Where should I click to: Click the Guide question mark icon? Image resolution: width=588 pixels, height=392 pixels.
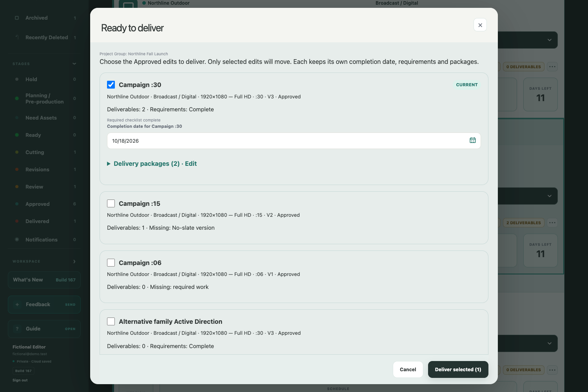coord(17,329)
